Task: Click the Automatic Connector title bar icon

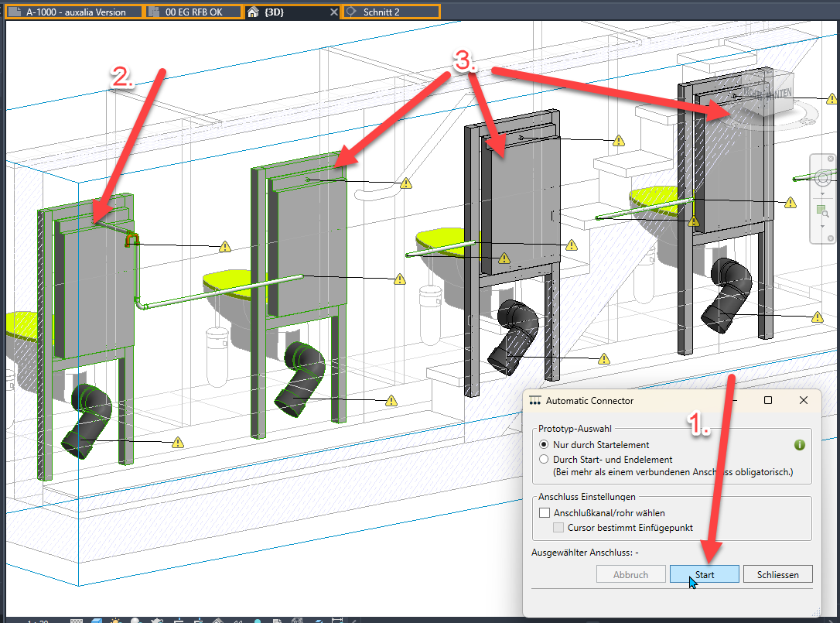Action: pyautogui.click(x=535, y=401)
